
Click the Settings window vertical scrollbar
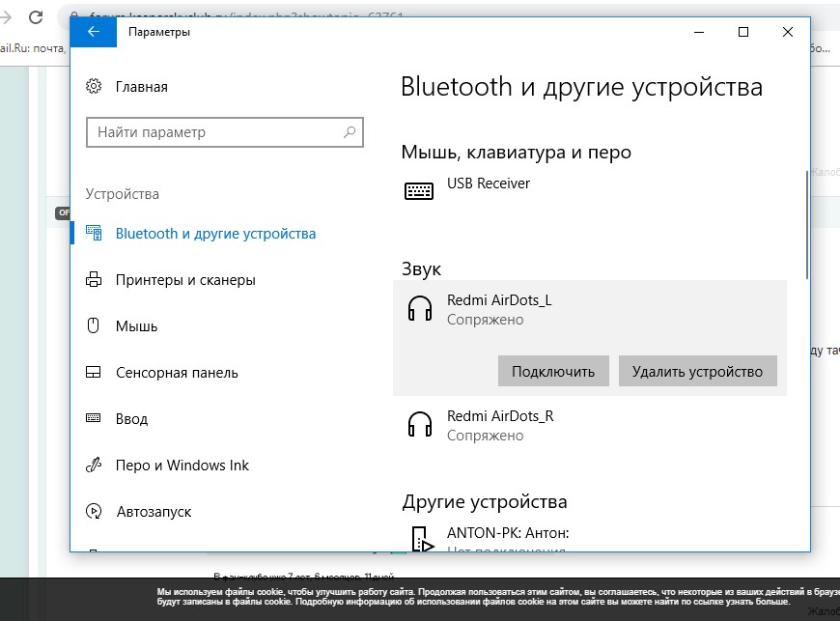(806, 225)
